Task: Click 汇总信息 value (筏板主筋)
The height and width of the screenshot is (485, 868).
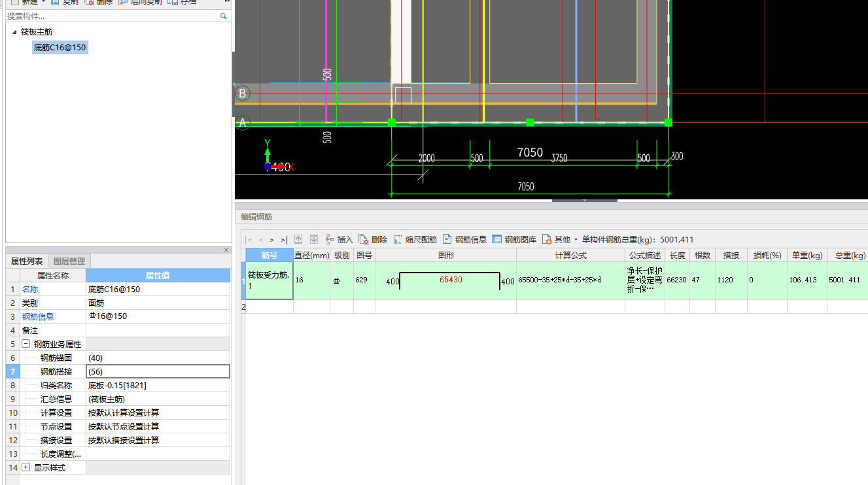Action: 158,399
